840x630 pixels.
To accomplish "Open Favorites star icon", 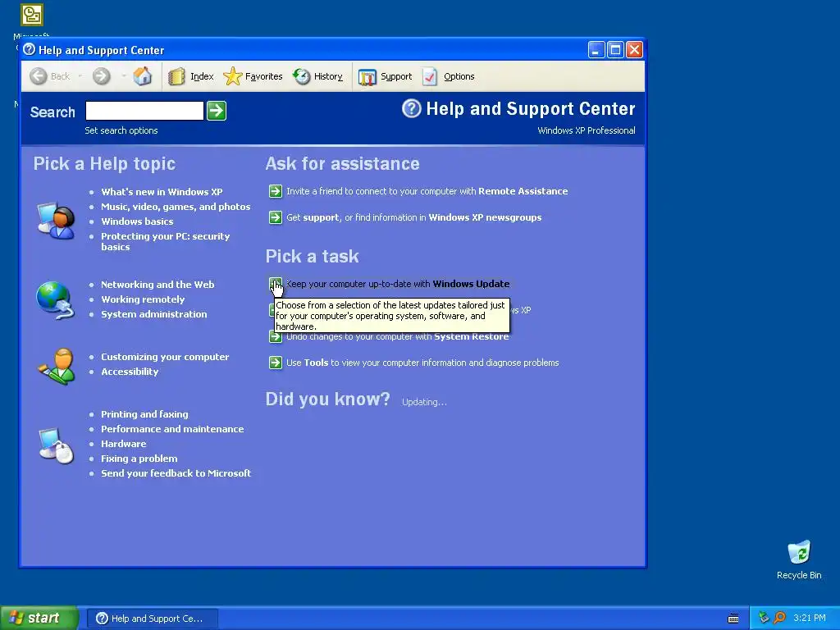I will (232, 76).
